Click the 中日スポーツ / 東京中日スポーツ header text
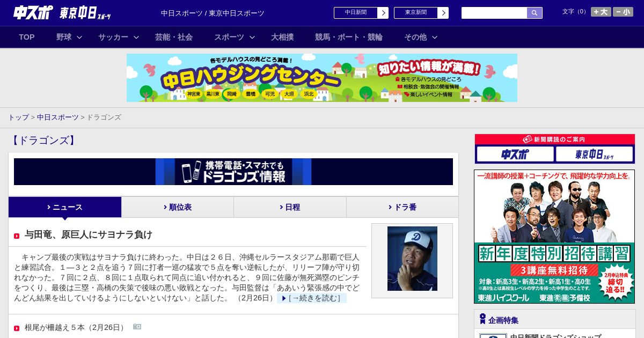This screenshot has height=338, width=644. click(213, 13)
